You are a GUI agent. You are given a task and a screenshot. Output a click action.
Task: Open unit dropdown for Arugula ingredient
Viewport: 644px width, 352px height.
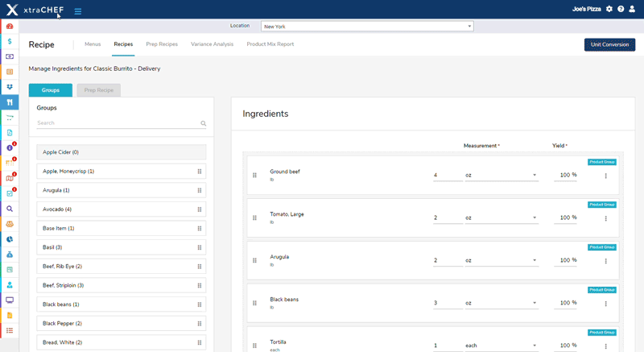(502, 261)
